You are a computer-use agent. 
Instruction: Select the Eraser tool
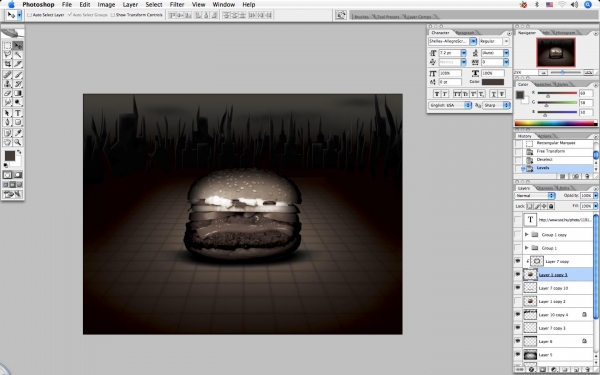click(7, 93)
